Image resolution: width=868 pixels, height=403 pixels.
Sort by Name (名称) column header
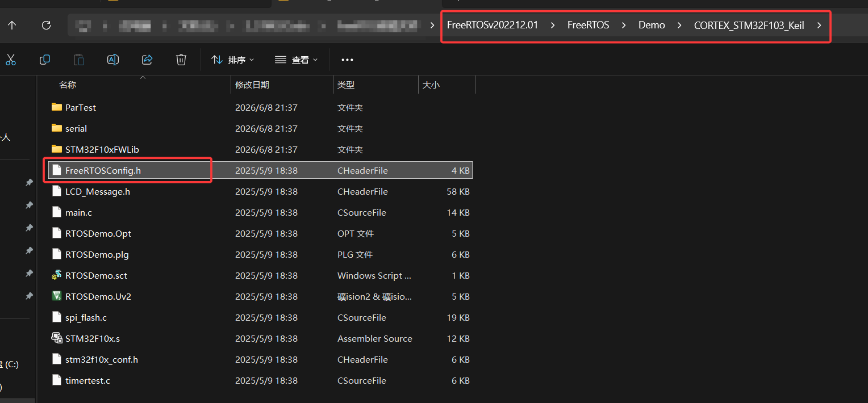[x=67, y=85]
